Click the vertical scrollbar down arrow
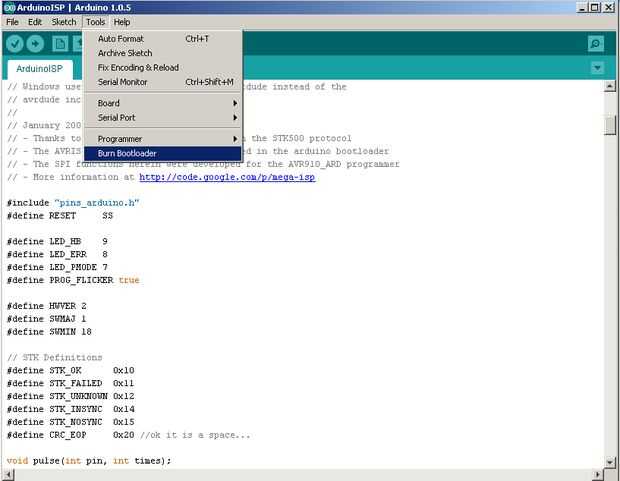The height and width of the screenshot is (481, 620). pos(610,462)
